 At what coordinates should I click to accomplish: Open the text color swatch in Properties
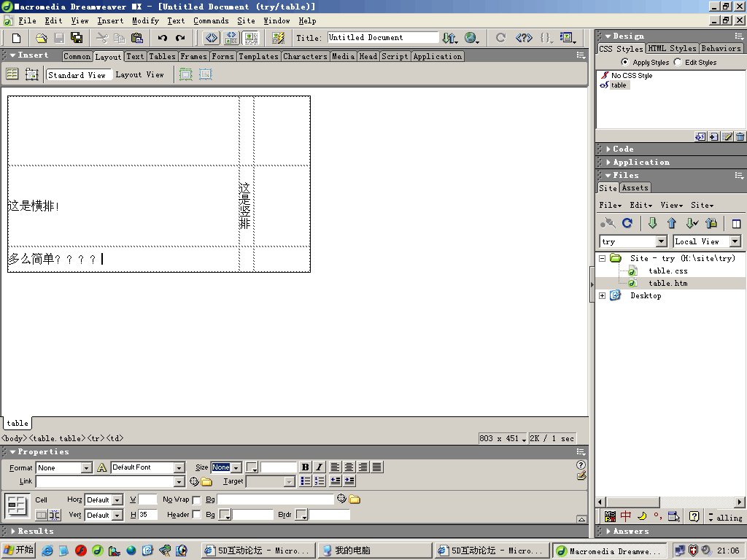[x=252, y=467]
